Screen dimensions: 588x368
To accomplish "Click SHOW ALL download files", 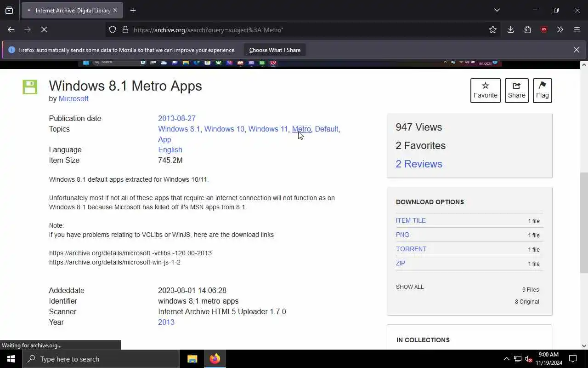I will pyautogui.click(x=410, y=287).
